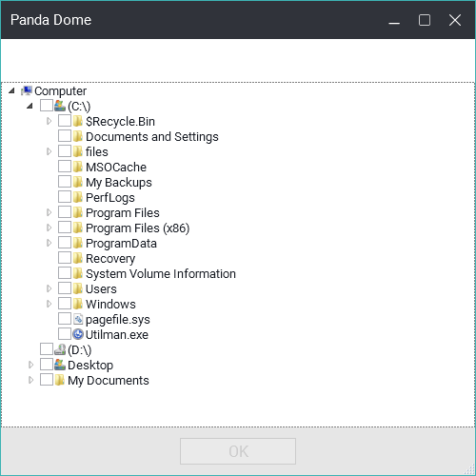Click the OK button
Image resolution: width=476 pixels, height=476 pixels.
238,451
